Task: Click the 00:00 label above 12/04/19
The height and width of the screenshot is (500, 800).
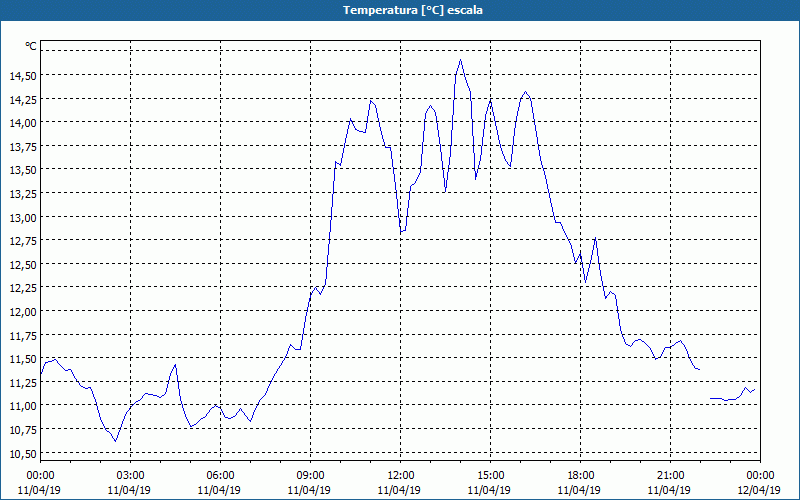Action: click(x=761, y=476)
